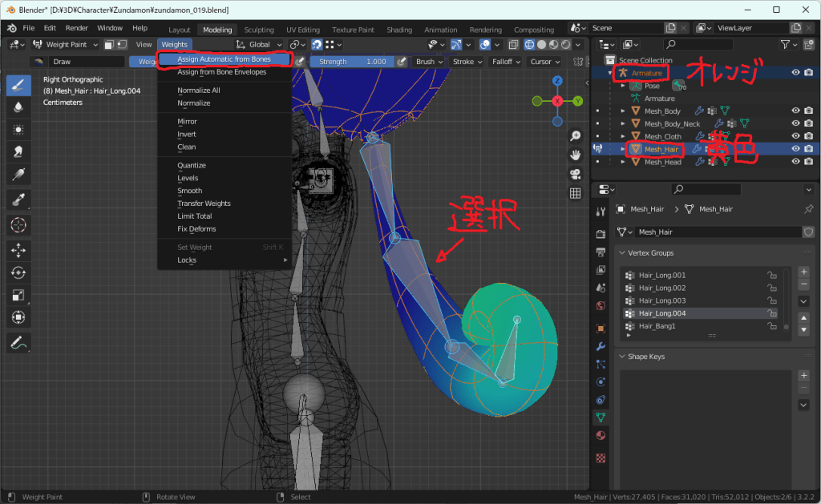Hide Mesh_Body in the viewport
Image resolution: width=821 pixels, height=504 pixels.
coord(796,111)
